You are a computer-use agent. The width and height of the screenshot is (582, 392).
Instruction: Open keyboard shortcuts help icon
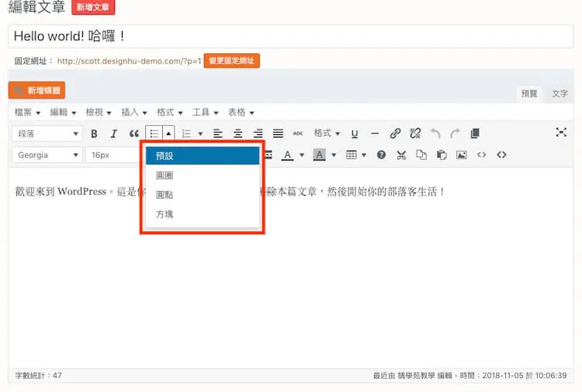point(381,154)
